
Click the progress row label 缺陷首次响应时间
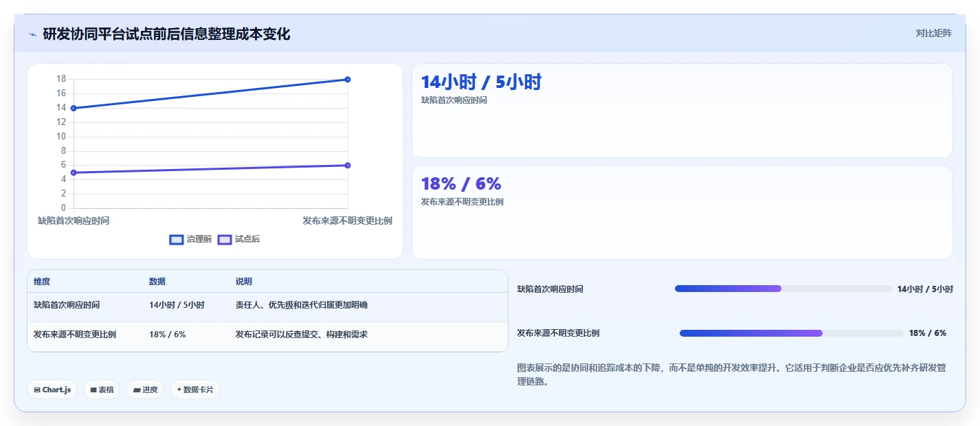[x=550, y=289]
